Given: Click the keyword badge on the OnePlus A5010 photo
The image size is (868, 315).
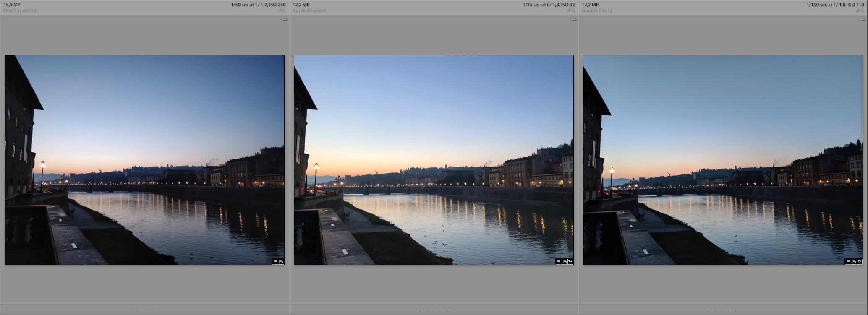Looking at the screenshot, I should click(275, 262).
